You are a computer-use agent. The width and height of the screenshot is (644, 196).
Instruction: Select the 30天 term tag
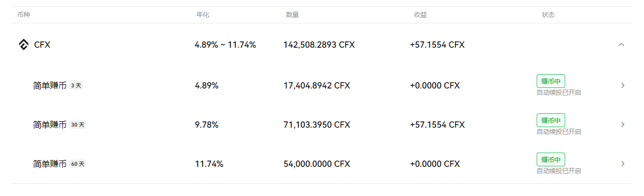coord(78,125)
